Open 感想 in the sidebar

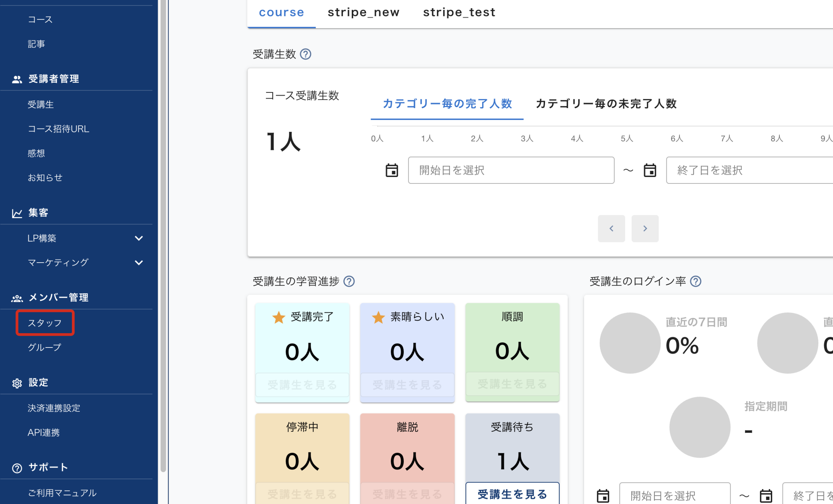pyautogui.click(x=36, y=153)
